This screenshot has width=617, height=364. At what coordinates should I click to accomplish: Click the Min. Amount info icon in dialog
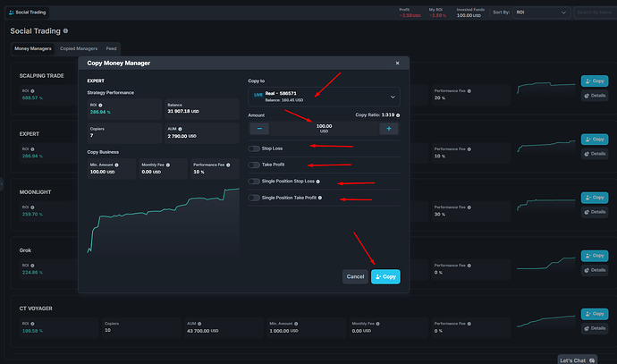(116, 165)
